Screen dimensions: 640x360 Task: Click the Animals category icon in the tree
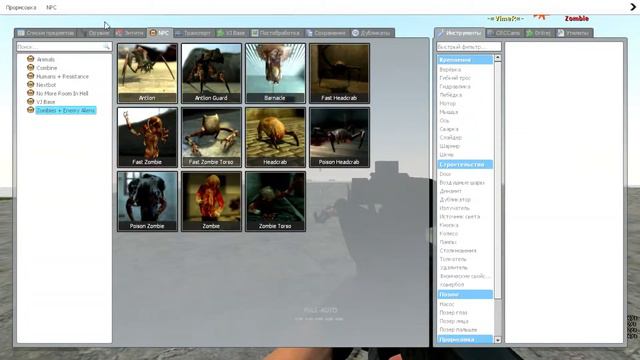click(x=30, y=59)
